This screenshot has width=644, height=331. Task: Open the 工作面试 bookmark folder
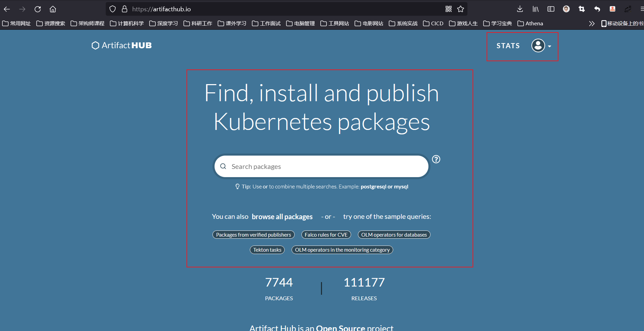click(x=266, y=24)
